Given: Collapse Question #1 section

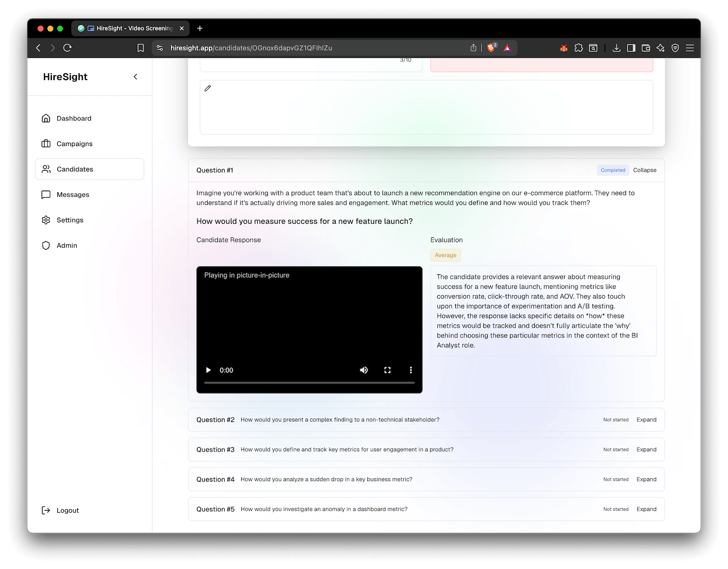Looking at the screenshot, I should [x=645, y=170].
